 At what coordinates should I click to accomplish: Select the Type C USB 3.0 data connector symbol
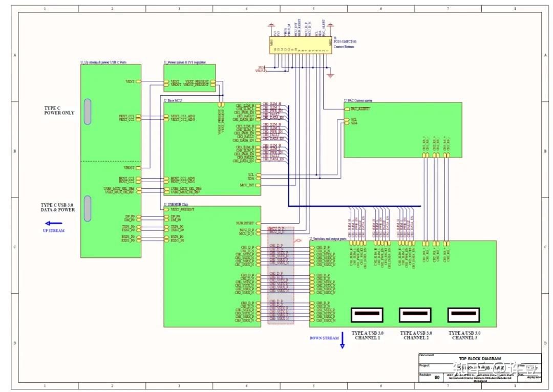click(x=88, y=208)
